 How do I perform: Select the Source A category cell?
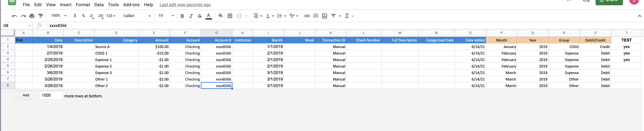click(x=116, y=47)
